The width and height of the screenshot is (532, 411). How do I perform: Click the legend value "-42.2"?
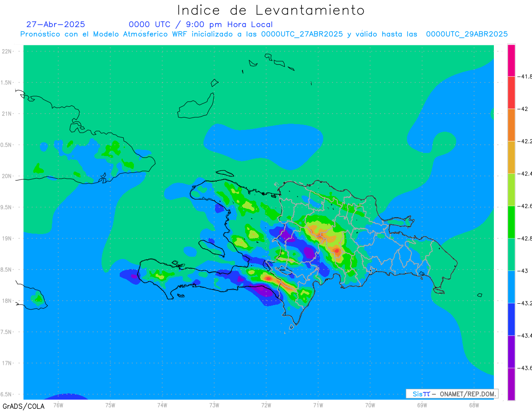click(x=526, y=141)
